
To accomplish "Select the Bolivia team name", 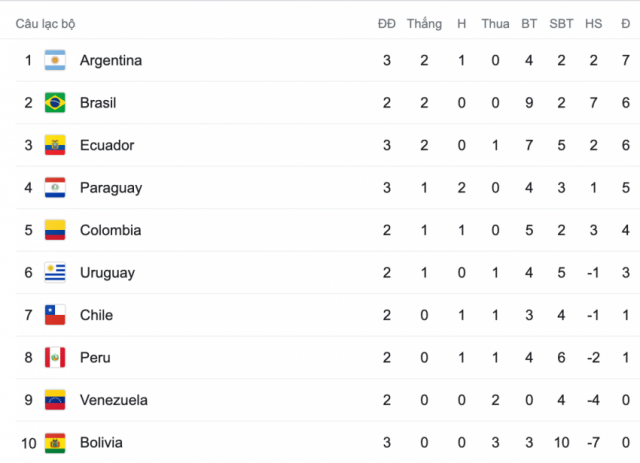I will 101,443.
